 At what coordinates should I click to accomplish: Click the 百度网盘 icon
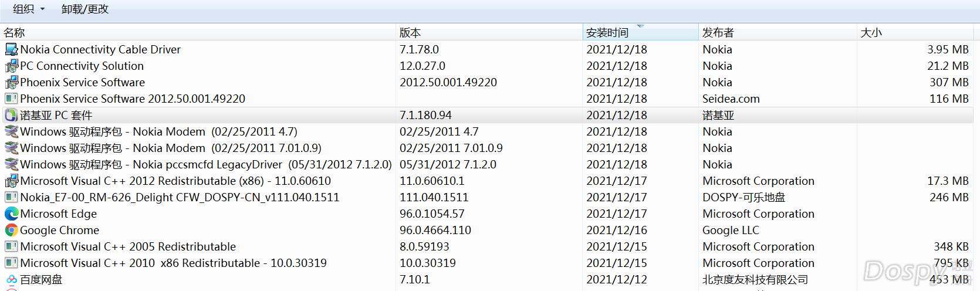pyautogui.click(x=11, y=279)
